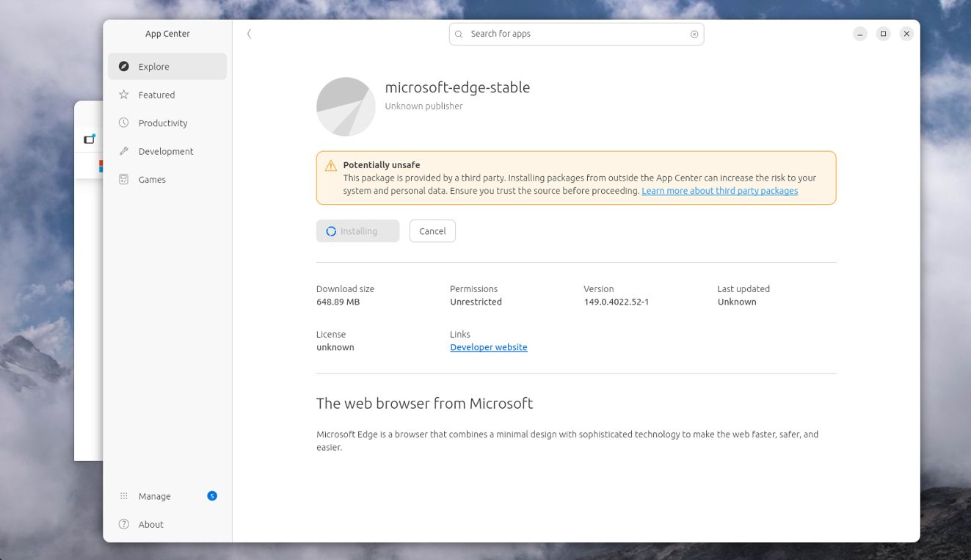The image size is (971, 560).
Task: Open the Explore section in the sidebar
Action: point(167,67)
